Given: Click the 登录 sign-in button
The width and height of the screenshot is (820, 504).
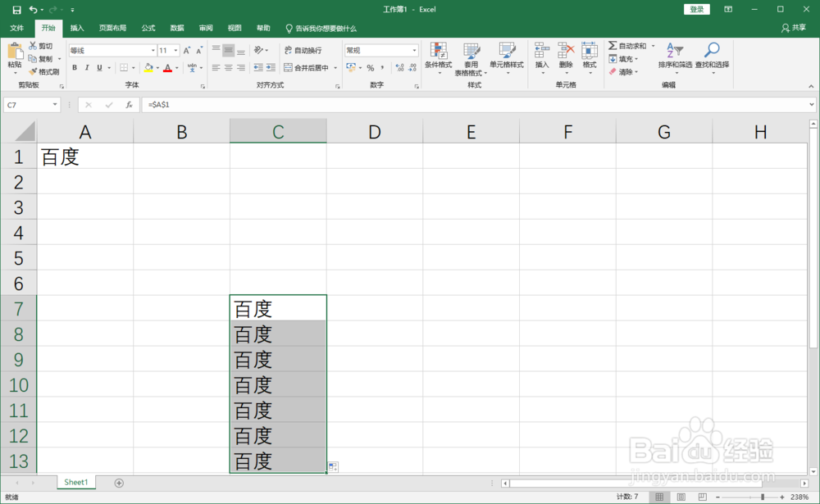Looking at the screenshot, I should (696, 9).
